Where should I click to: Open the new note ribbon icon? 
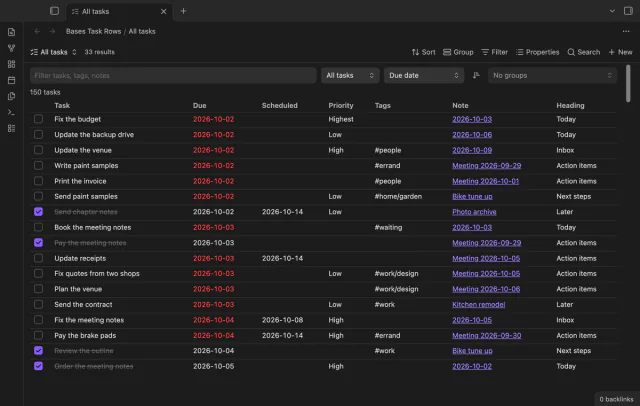(x=11, y=32)
